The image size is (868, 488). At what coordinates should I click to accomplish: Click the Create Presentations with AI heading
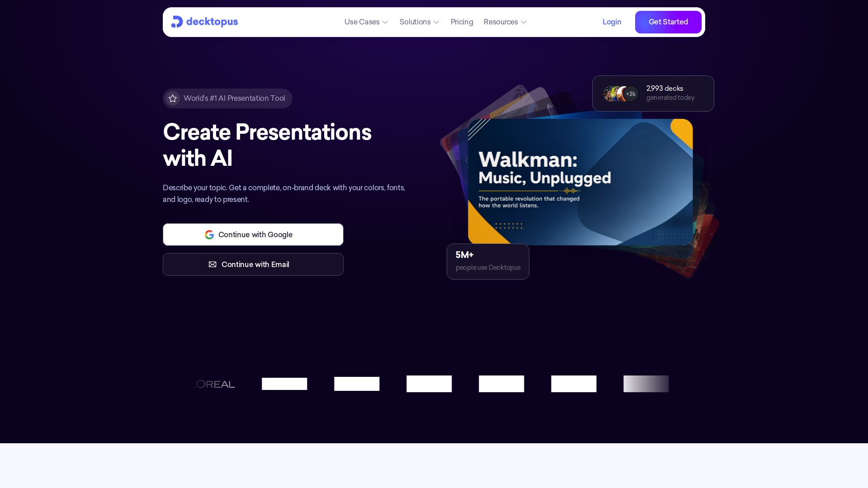click(267, 145)
